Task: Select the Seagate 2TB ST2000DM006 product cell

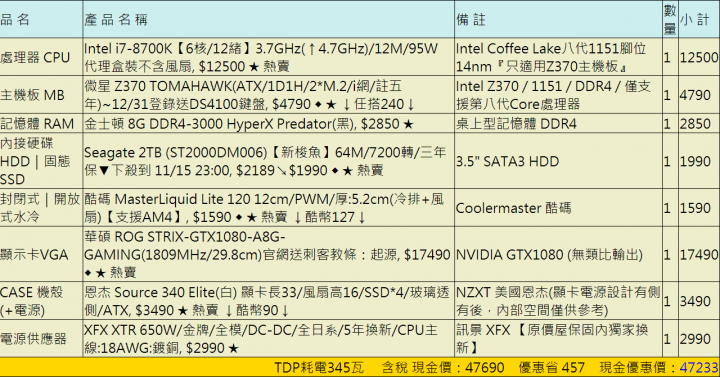Action: pos(265,161)
